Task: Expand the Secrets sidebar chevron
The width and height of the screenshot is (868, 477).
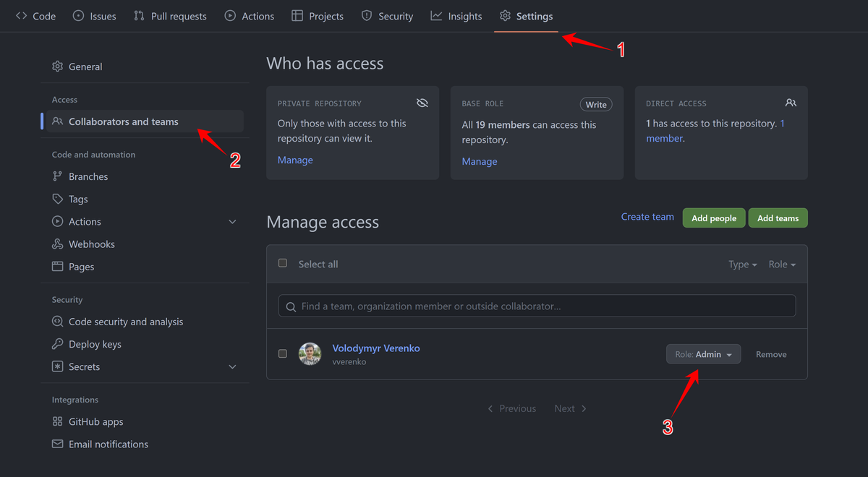Action: (x=232, y=367)
